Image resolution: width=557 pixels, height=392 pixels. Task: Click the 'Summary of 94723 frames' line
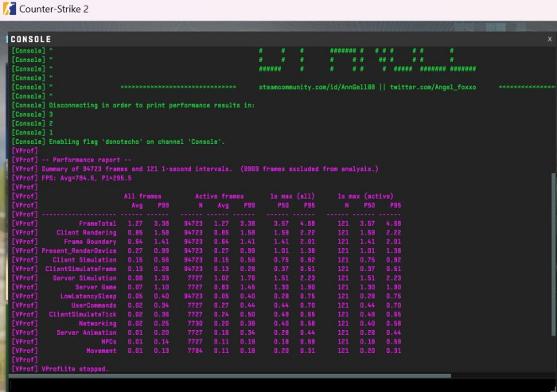pos(195,169)
